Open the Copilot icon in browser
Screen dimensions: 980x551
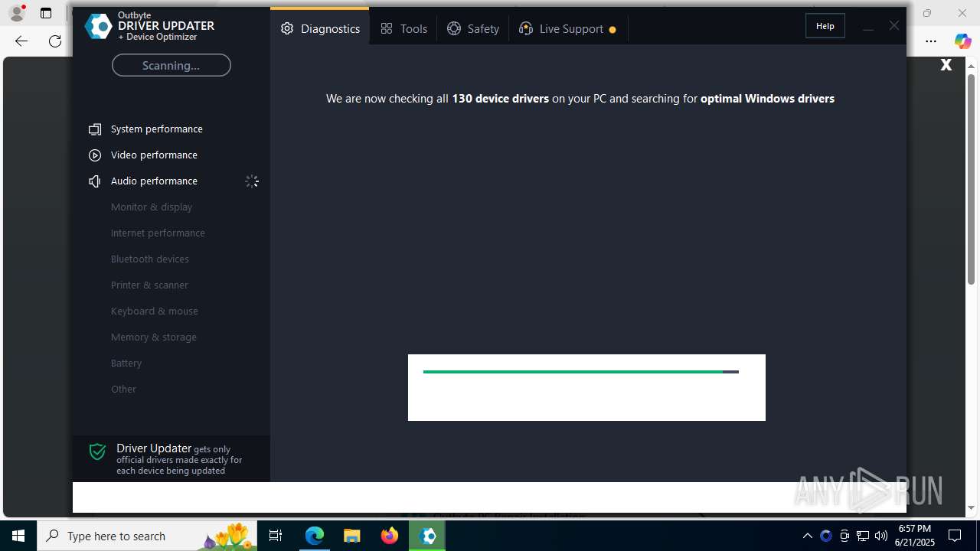click(x=962, y=41)
